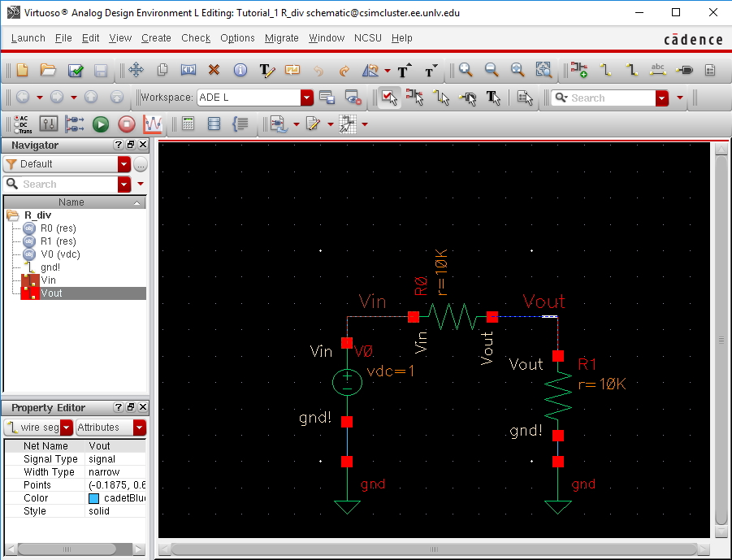Select R1 (res) in the Navigator tree
The width and height of the screenshot is (732, 560).
coord(58,241)
